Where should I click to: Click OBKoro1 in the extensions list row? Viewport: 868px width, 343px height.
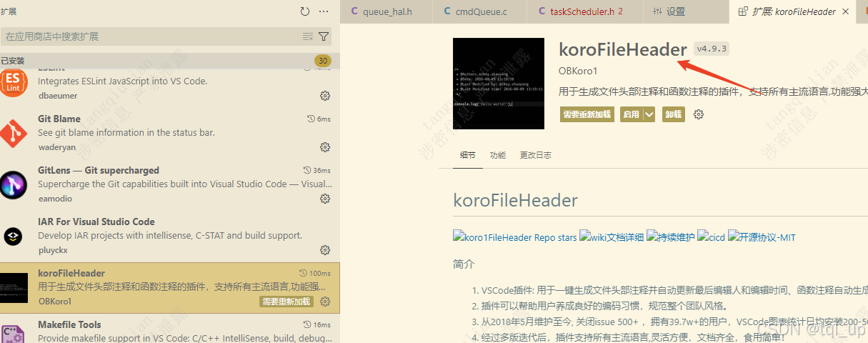[55, 302]
